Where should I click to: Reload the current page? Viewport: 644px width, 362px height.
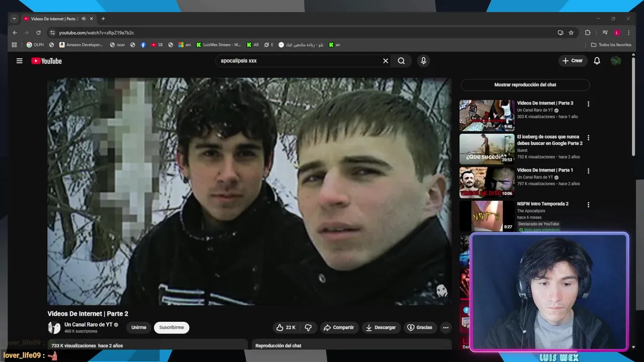(38, 33)
